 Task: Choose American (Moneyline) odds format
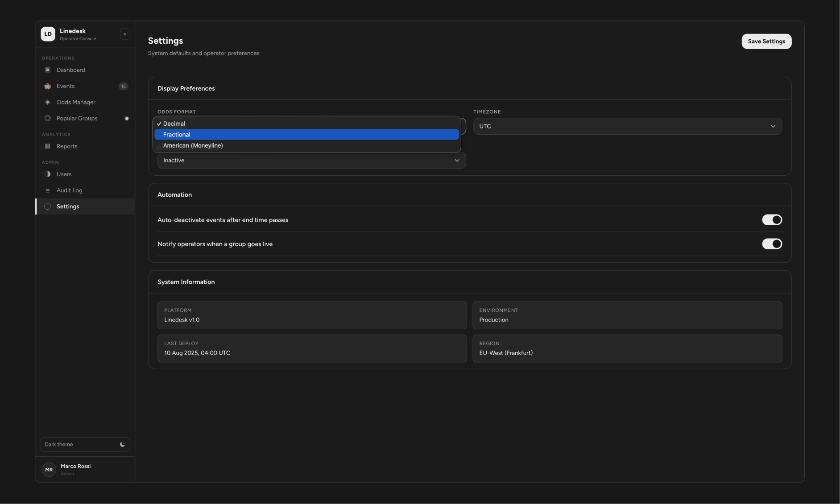pyautogui.click(x=306, y=145)
